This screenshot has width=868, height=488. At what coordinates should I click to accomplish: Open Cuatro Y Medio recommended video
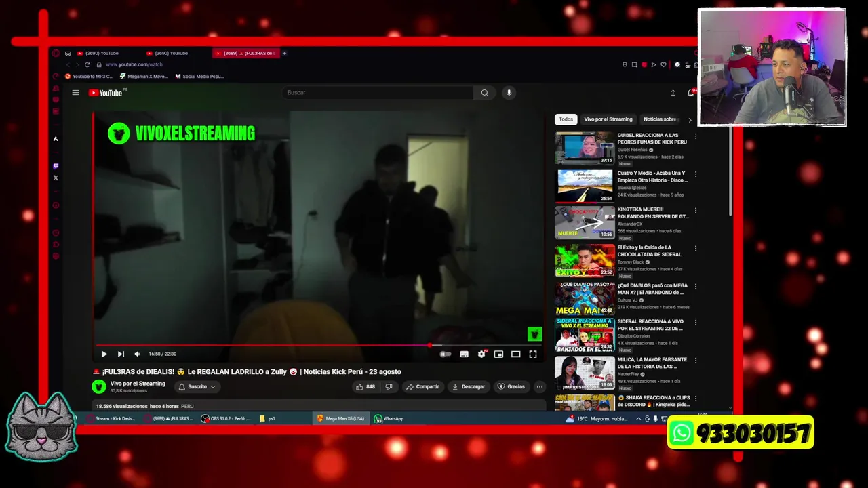pyautogui.click(x=585, y=186)
